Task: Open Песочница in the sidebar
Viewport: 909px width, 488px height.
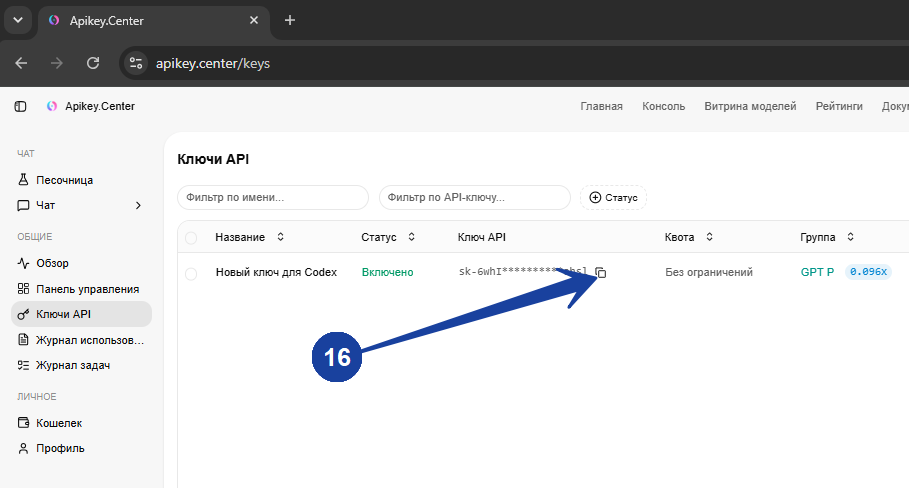Action: click(81, 180)
